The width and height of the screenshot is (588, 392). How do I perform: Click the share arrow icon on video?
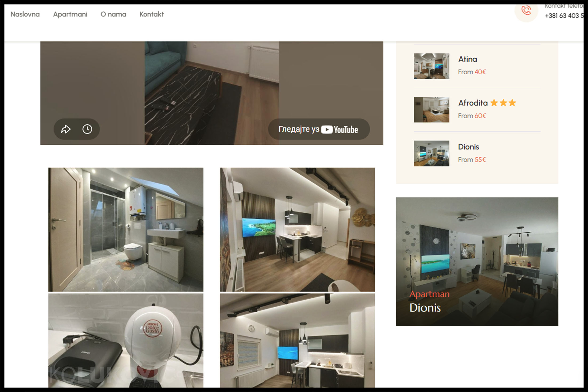(x=66, y=129)
